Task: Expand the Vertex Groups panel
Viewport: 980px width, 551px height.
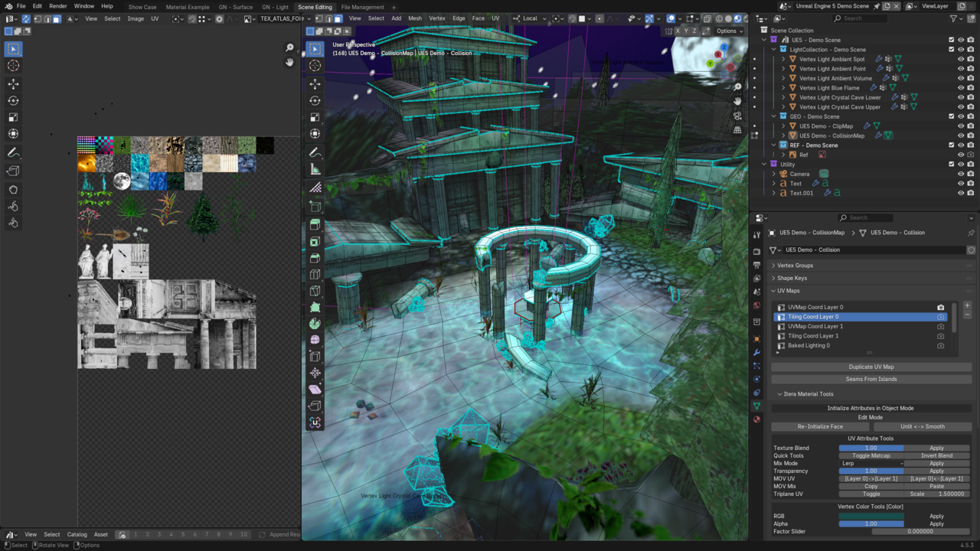Action: pos(795,266)
